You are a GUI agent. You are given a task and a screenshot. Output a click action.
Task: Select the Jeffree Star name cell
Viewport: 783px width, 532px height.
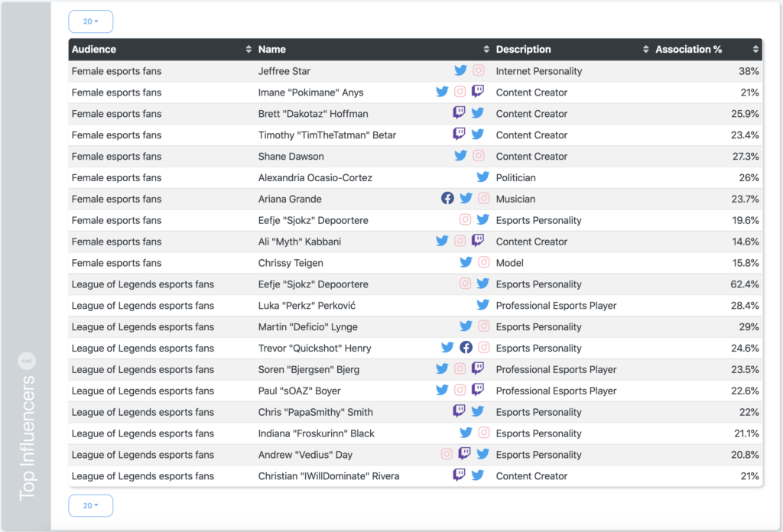[284, 71]
